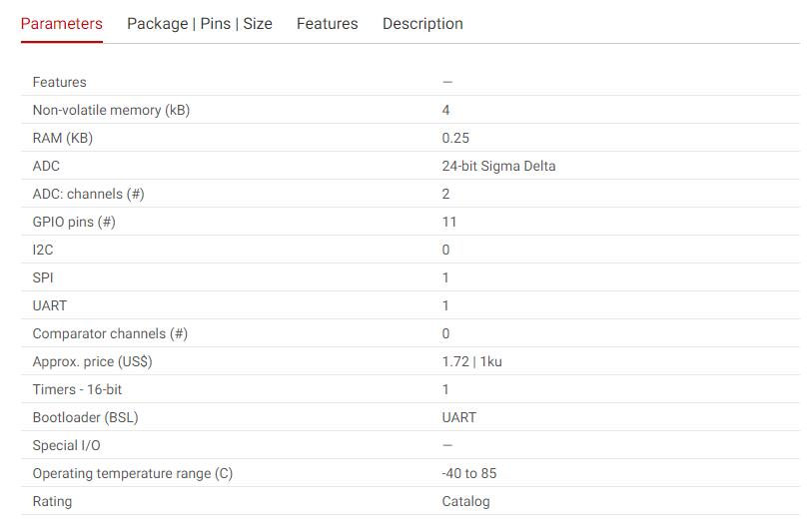This screenshot has width=811, height=532.
Task: Click the RAM (KB) value 0.25
Action: pos(455,138)
